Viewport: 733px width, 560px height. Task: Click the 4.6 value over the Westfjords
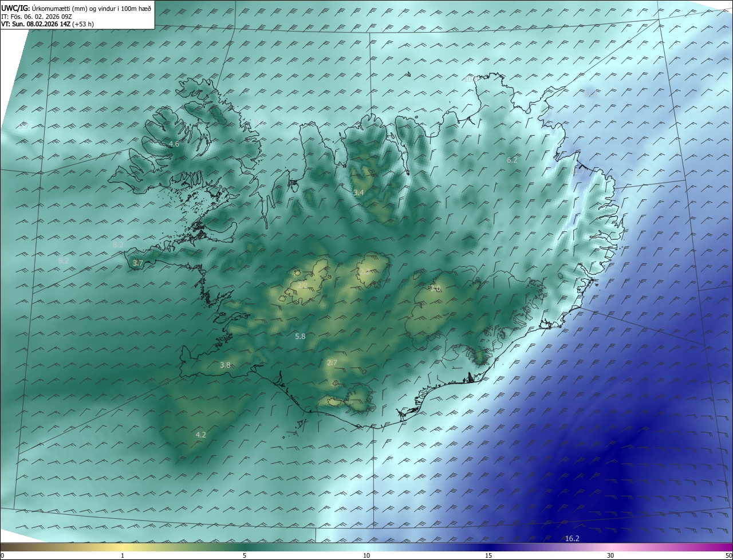point(174,144)
